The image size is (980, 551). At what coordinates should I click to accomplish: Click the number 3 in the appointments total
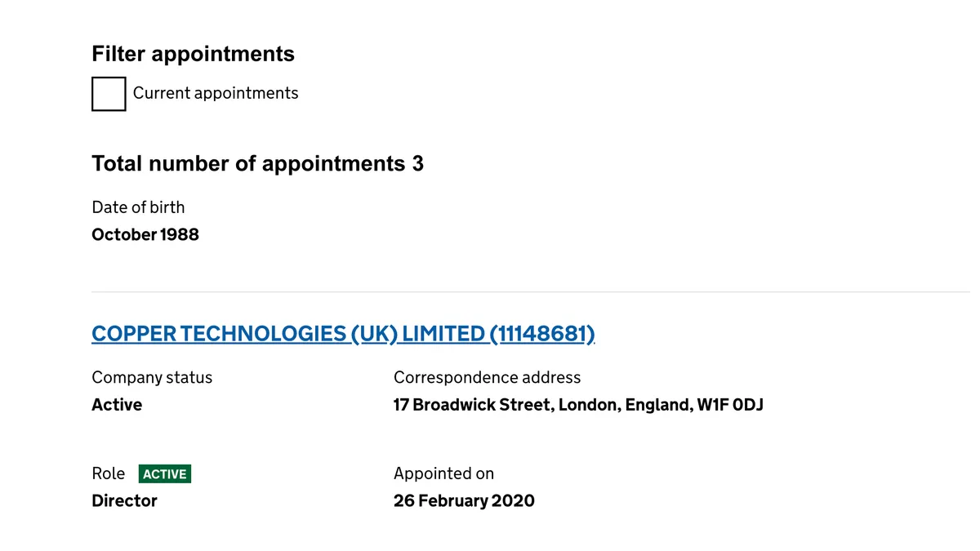(418, 163)
